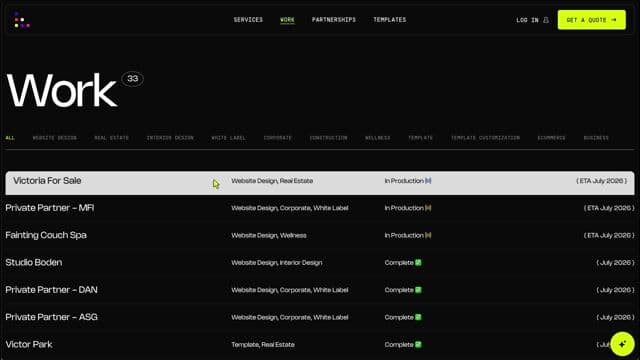
Task: Click the date in Studio Boden row
Action: point(616,263)
